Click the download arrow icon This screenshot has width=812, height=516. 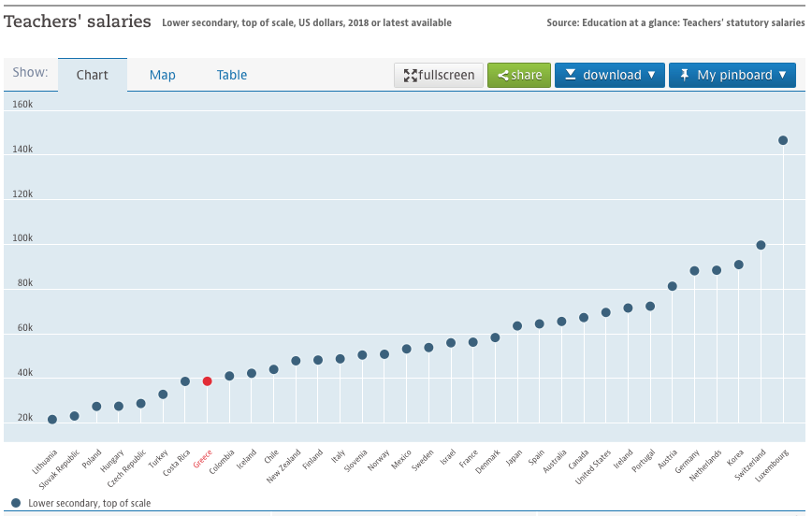coord(570,75)
